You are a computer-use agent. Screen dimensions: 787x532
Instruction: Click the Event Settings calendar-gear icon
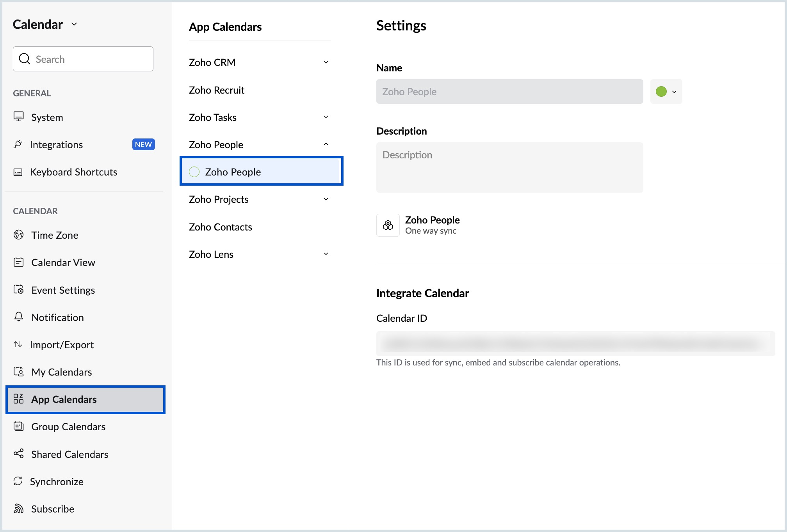coord(18,290)
